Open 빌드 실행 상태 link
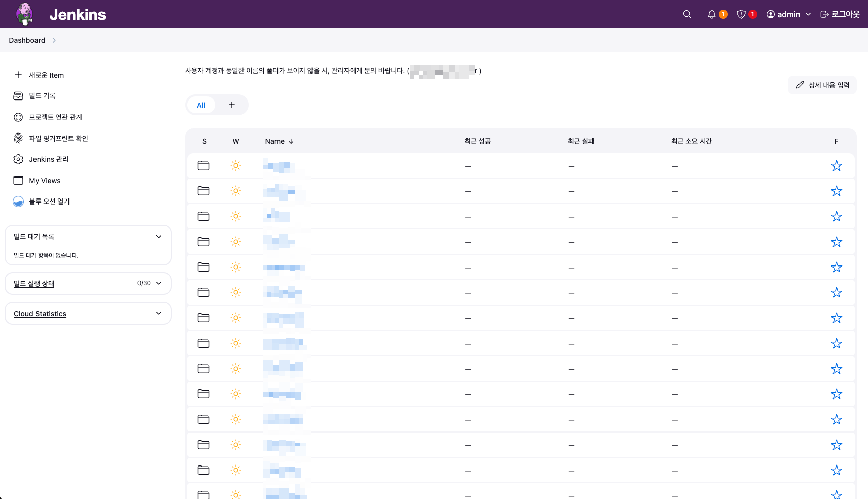 34,284
